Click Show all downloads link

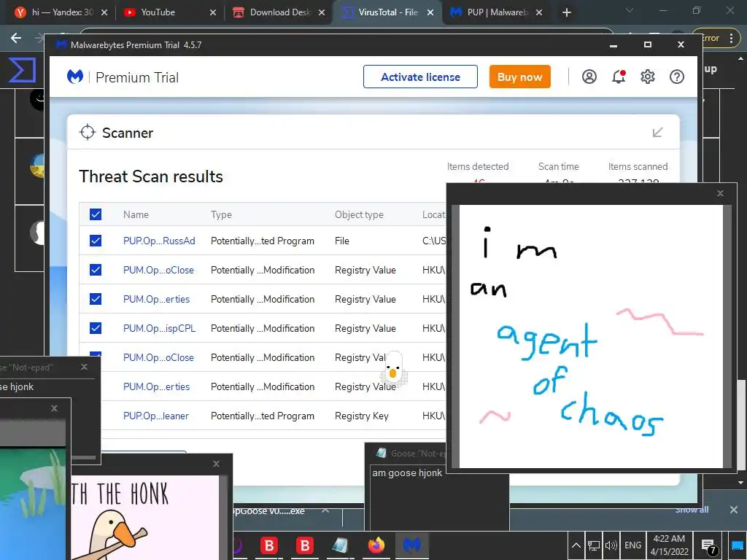[692, 510]
